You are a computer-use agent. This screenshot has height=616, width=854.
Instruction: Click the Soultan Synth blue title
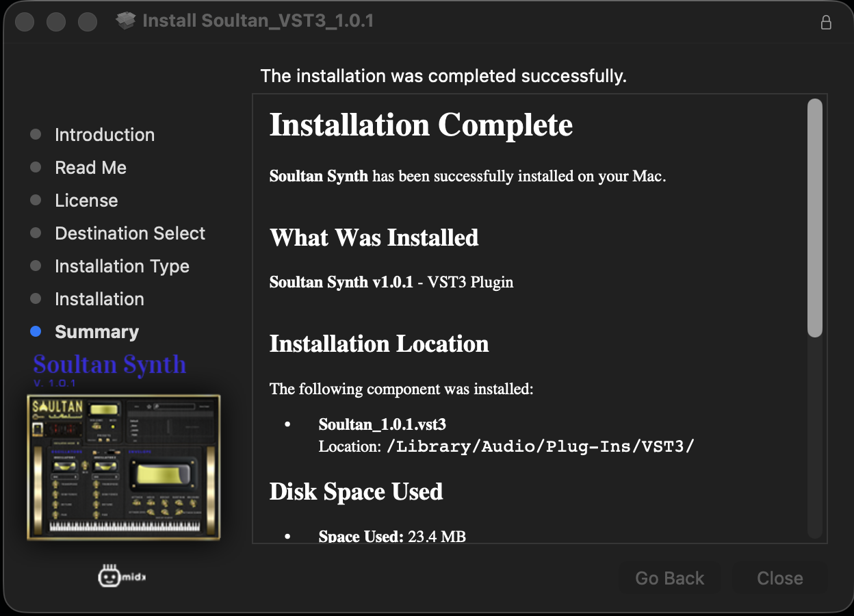(x=109, y=364)
